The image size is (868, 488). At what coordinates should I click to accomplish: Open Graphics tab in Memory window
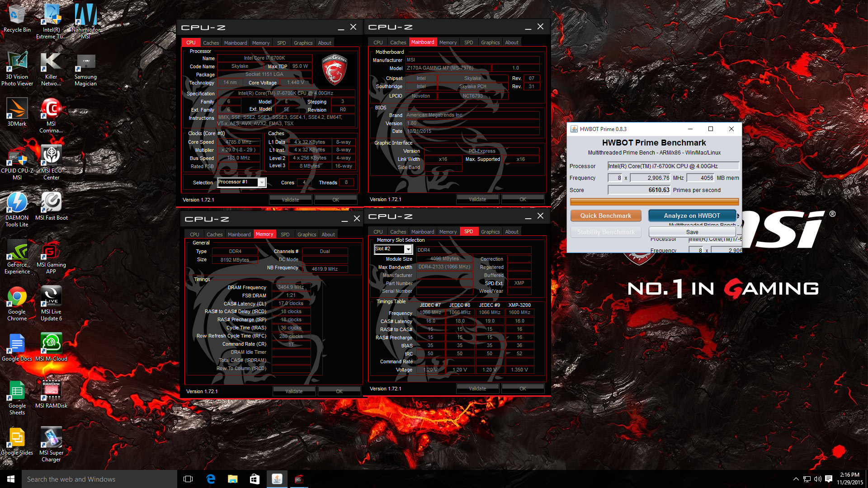pos(307,235)
